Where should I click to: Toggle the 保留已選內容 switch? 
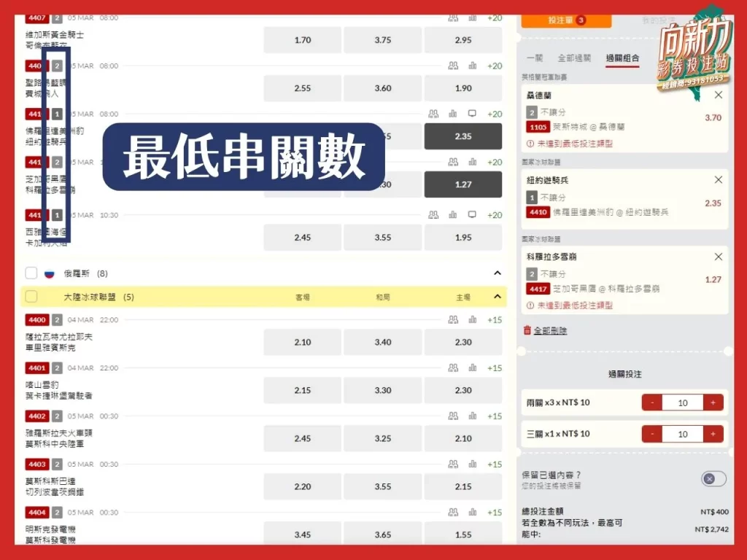tap(713, 478)
